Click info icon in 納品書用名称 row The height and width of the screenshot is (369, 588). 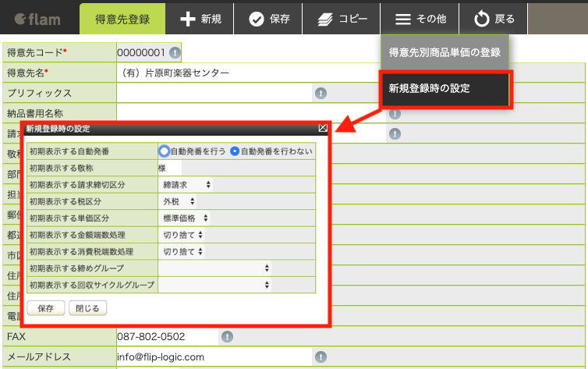[395, 113]
